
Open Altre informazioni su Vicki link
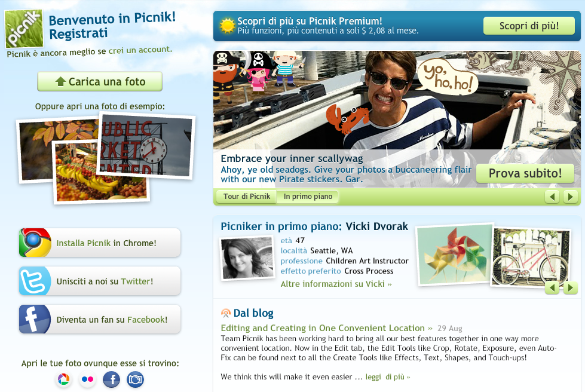coord(336,284)
